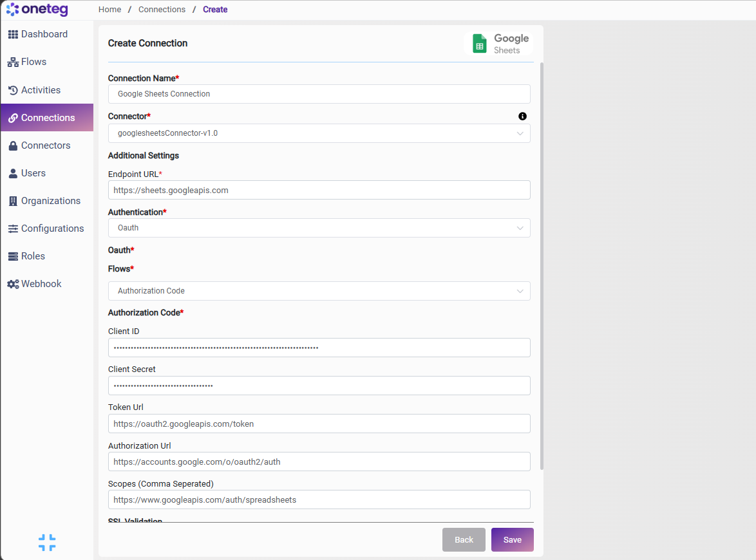
Task: Focus the Endpoint URL field
Action: pos(319,191)
